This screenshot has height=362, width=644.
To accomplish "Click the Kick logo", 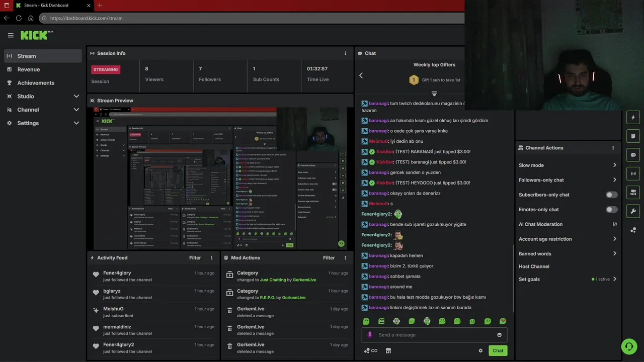I will point(36,35).
